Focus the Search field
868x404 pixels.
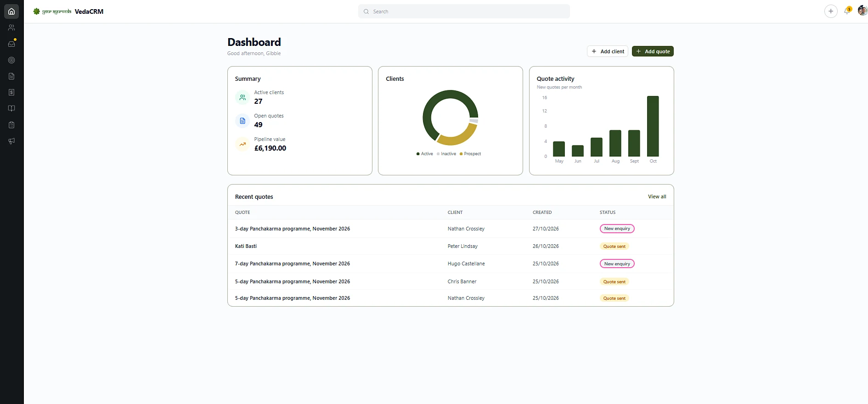point(464,11)
